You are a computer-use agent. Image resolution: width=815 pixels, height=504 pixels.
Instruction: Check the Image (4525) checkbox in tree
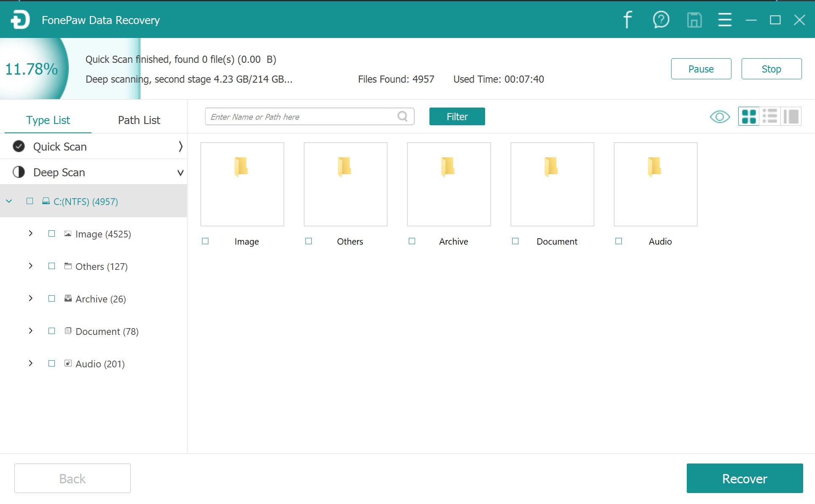[x=51, y=234]
